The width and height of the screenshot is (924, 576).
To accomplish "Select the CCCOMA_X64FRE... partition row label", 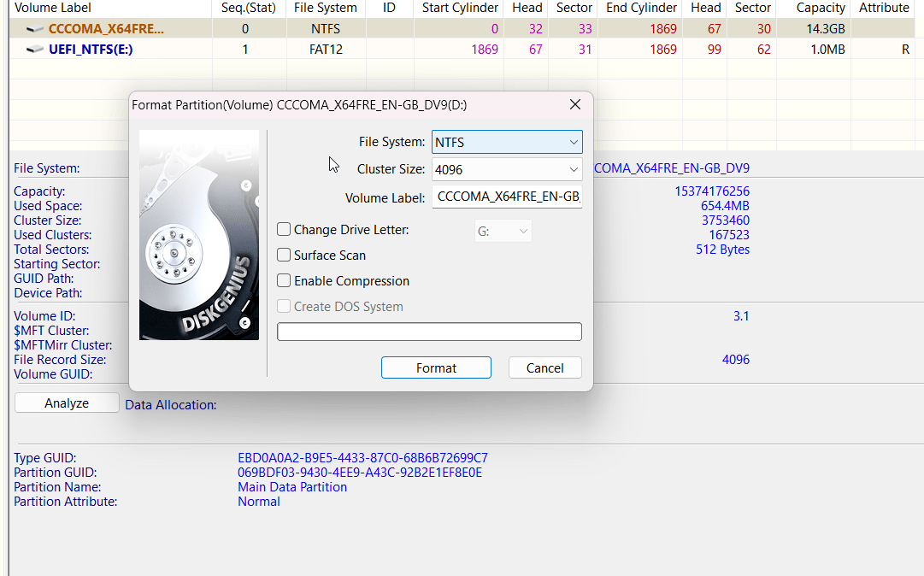I will pyautogui.click(x=106, y=29).
